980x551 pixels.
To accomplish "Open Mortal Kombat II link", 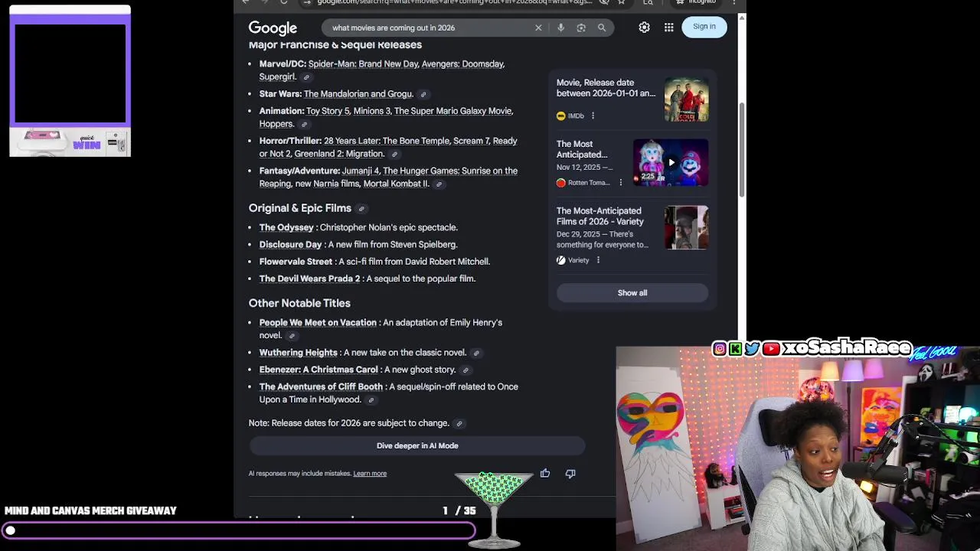I will [395, 184].
